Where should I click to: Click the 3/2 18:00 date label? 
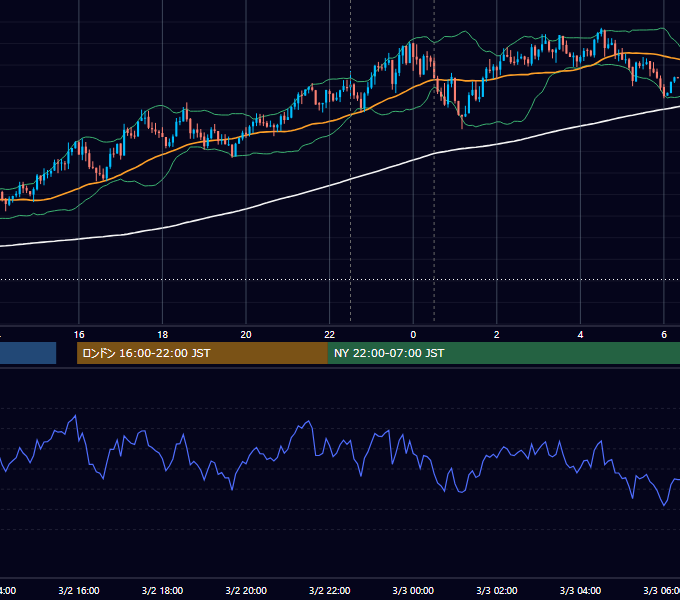click(163, 591)
